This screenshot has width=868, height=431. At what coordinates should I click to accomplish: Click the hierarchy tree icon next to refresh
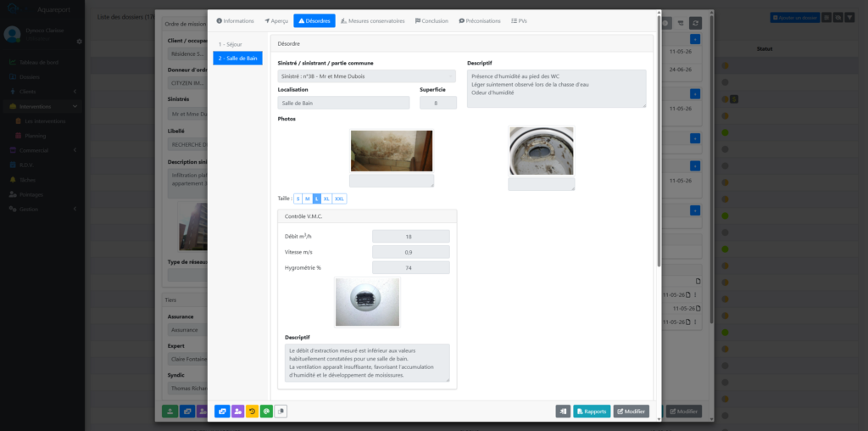(681, 23)
